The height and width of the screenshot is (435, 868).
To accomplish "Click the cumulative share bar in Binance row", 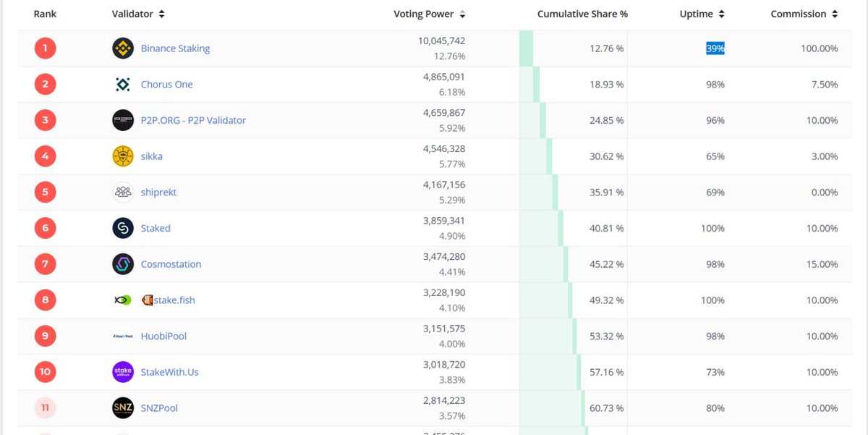I will [526, 48].
